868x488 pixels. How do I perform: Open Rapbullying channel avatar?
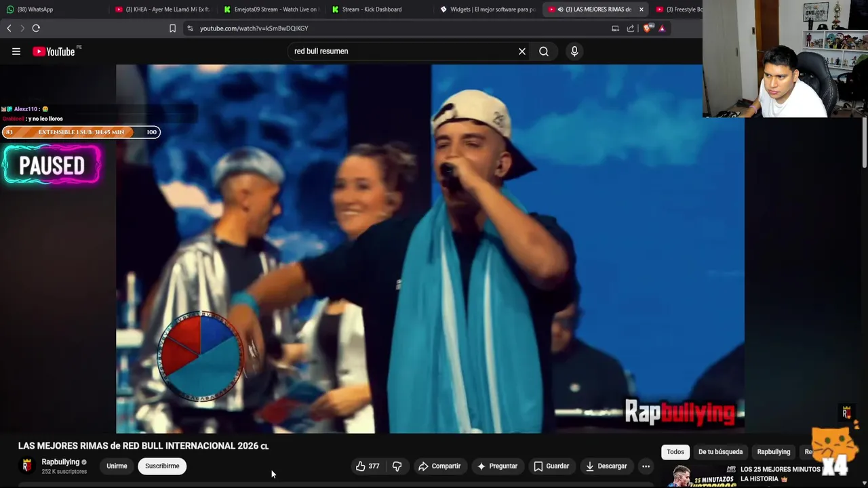[x=27, y=466]
